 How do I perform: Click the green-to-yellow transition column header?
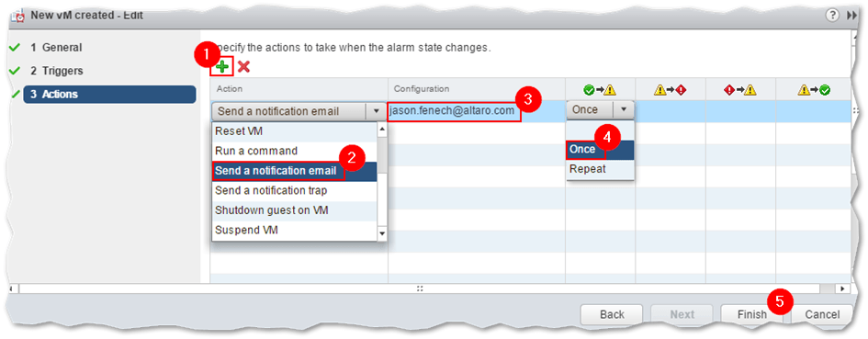(x=600, y=89)
